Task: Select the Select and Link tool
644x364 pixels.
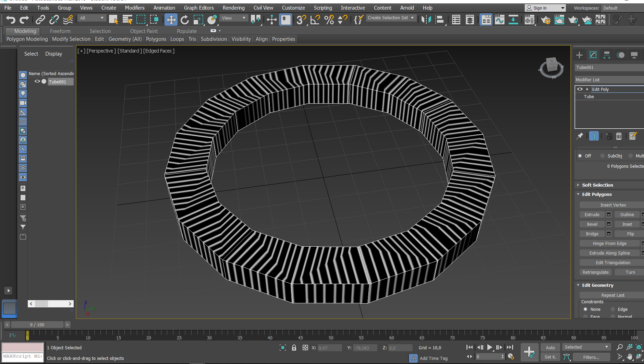Action: [40, 20]
